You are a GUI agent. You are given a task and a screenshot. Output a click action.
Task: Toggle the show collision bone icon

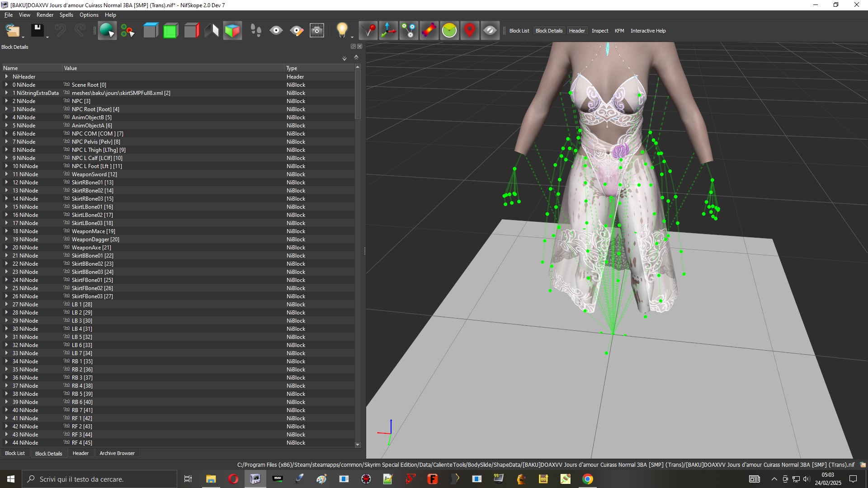pos(429,31)
